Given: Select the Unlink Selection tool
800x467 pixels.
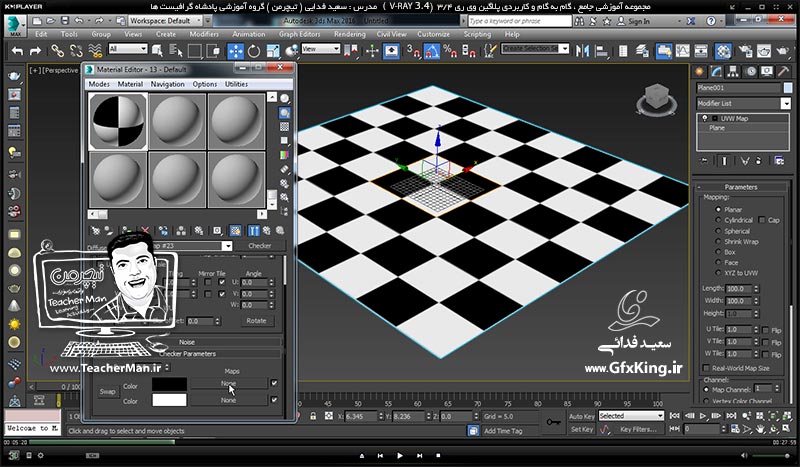Looking at the screenshot, I should click(76, 51).
